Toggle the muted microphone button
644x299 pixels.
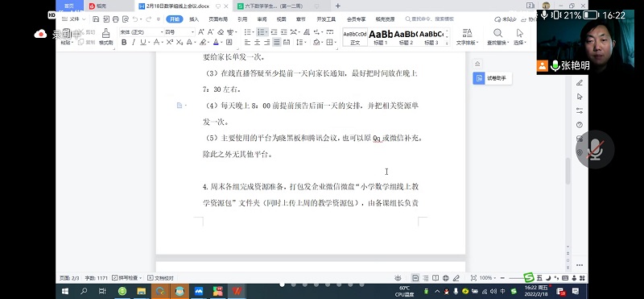[595, 149]
